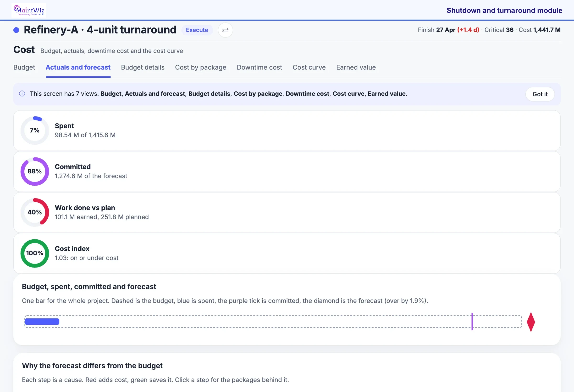Click the dashed budget bar outline
The height and width of the screenshot is (392, 574).
[273, 322]
